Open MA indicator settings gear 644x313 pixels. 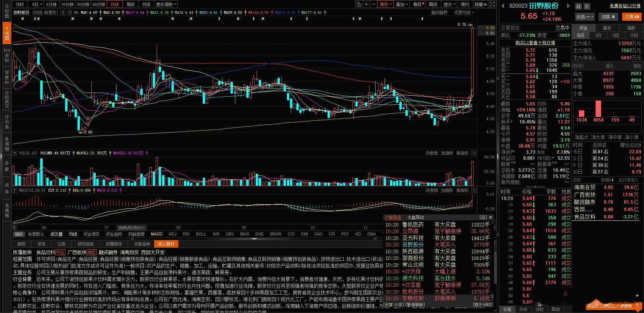[x=70, y=12]
